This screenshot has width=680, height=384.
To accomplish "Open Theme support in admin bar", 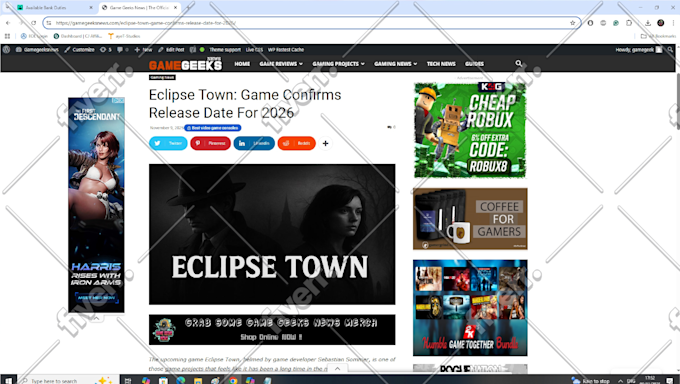I will [225, 49].
